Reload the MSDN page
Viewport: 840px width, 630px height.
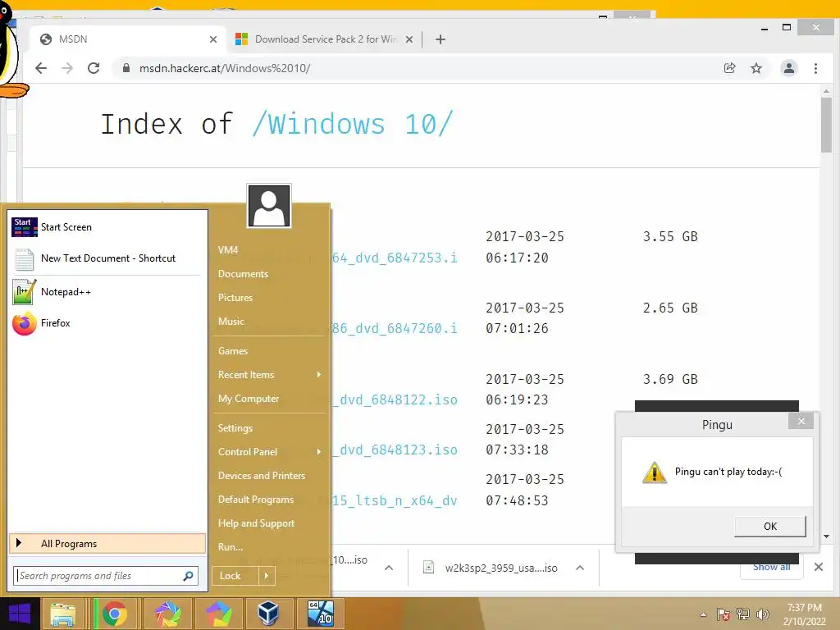pos(94,68)
